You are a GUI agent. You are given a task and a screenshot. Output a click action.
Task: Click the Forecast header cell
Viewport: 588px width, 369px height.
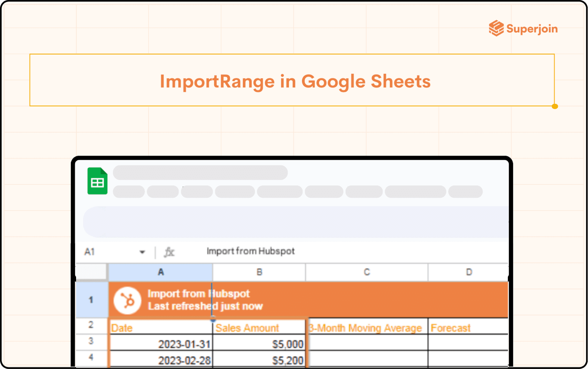469,327
